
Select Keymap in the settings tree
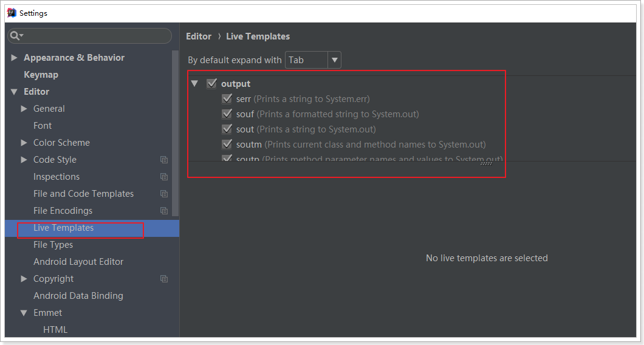[x=41, y=75]
